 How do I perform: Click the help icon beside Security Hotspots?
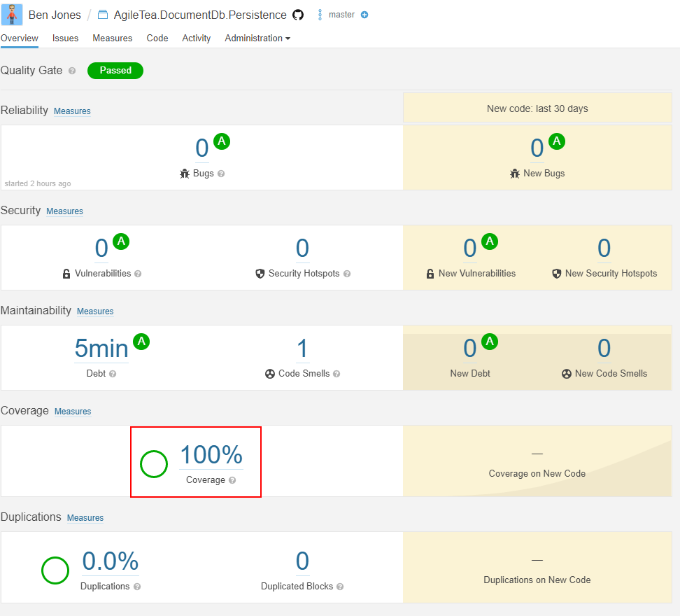[347, 274]
